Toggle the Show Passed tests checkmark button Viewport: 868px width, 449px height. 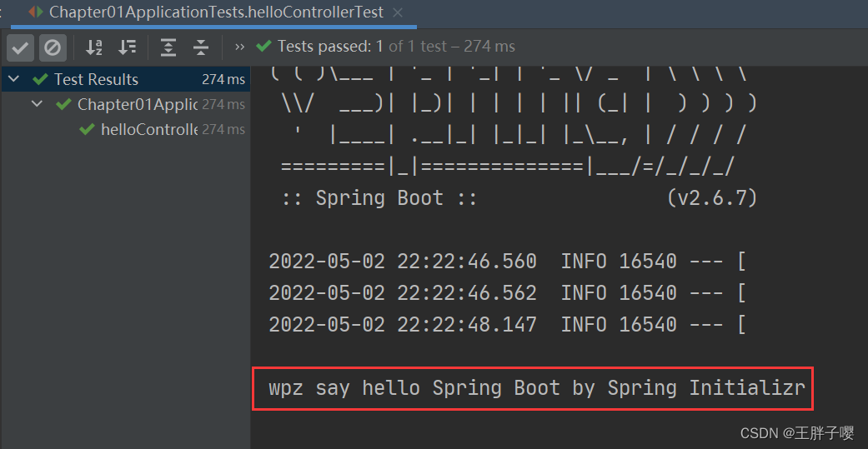[20, 47]
